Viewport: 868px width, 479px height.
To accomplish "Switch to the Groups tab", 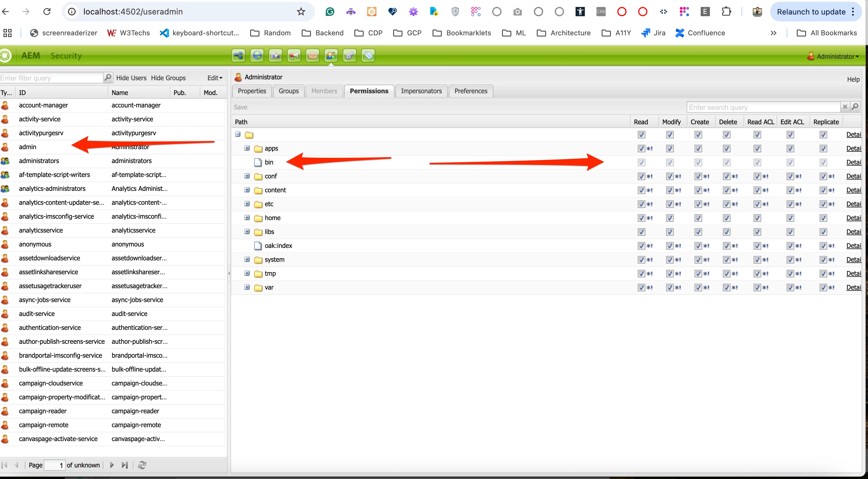I will tap(288, 91).
